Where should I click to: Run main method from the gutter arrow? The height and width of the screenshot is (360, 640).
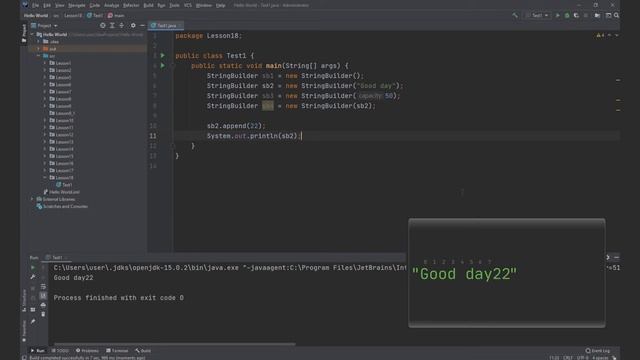pyautogui.click(x=162, y=65)
